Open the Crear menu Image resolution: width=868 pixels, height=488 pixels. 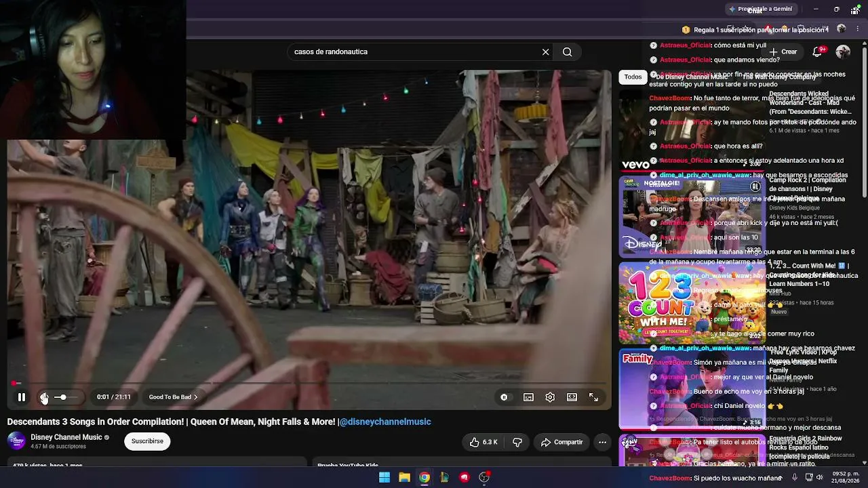click(x=783, y=52)
